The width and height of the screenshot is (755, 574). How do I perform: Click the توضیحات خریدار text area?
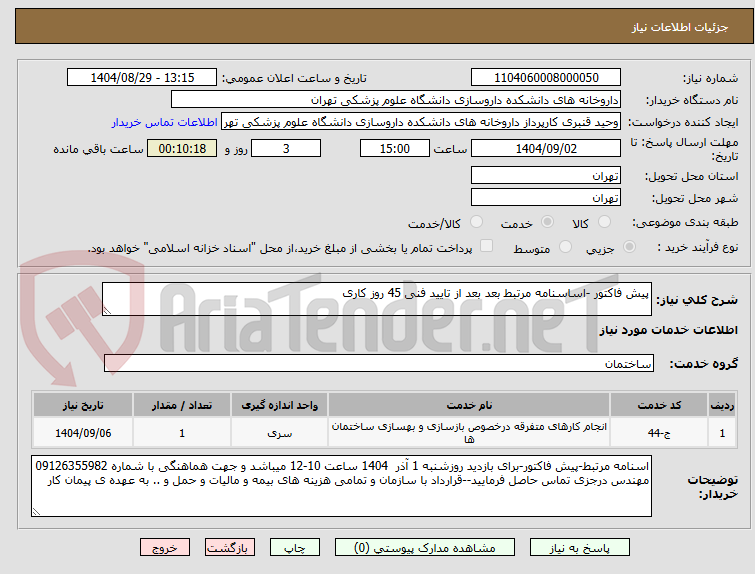341,486
